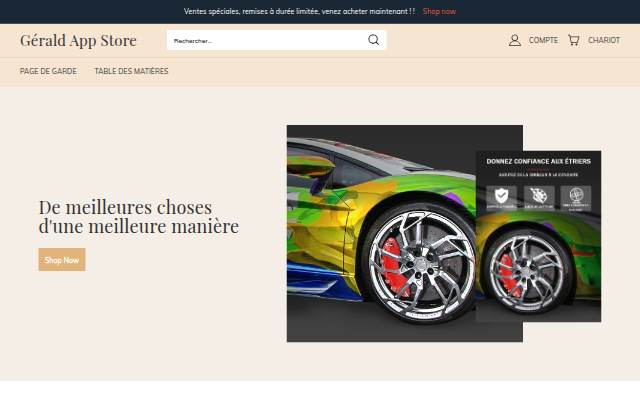
Task: Open the TABLE DES MATIÈRES menu item
Action: point(131,71)
